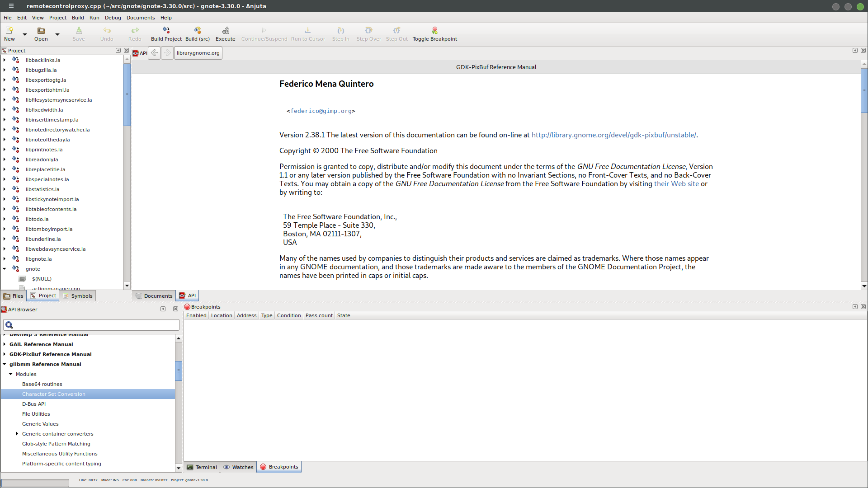The height and width of the screenshot is (488, 868).
Task: Close the Project panel
Action: click(x=126, y=51)
